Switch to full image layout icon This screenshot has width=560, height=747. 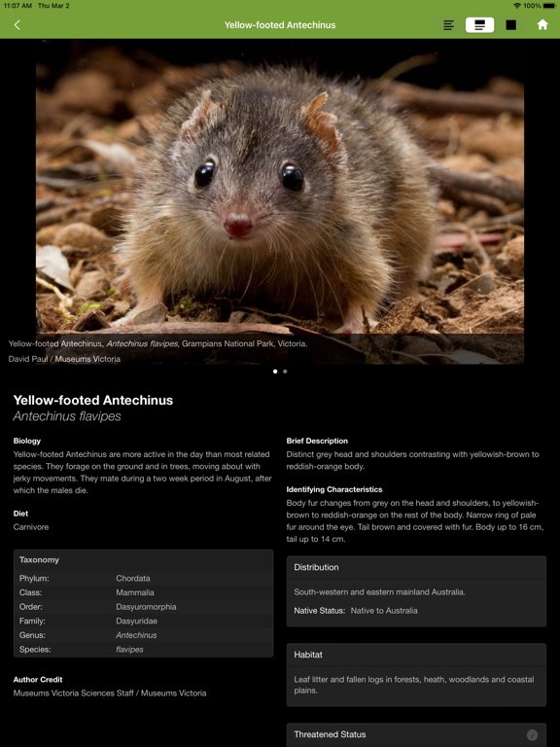click(511, 24)
